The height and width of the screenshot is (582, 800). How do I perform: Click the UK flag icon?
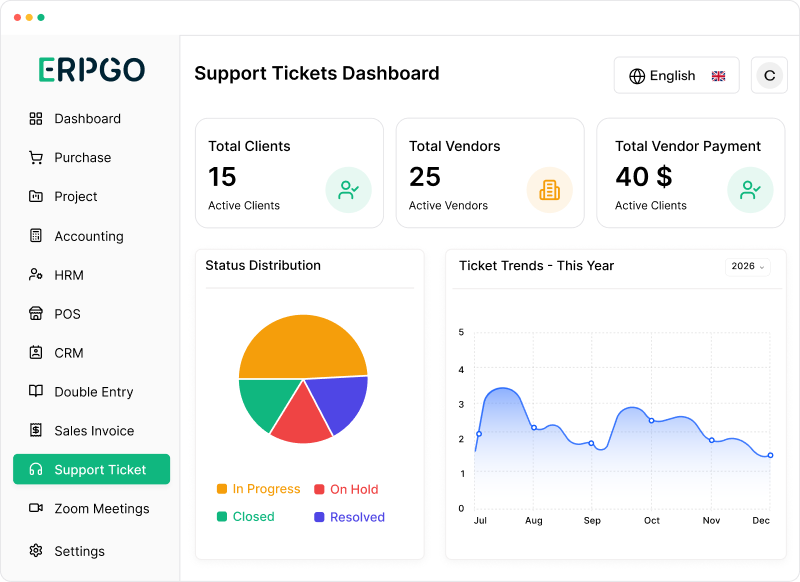pyautogui.click(x=718, y=76)
